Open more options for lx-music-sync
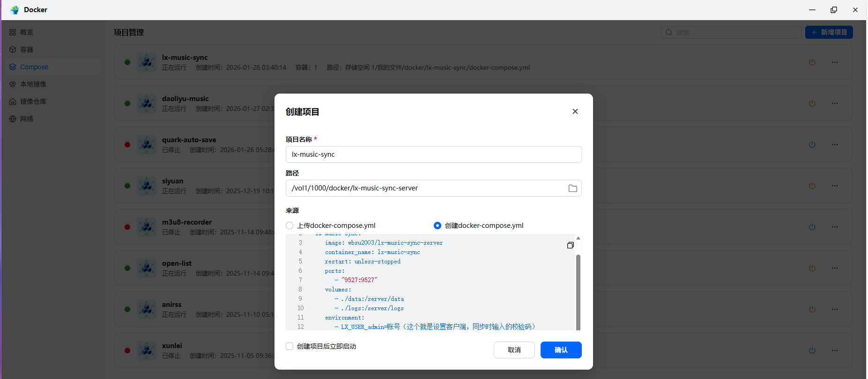 [835, 62]
